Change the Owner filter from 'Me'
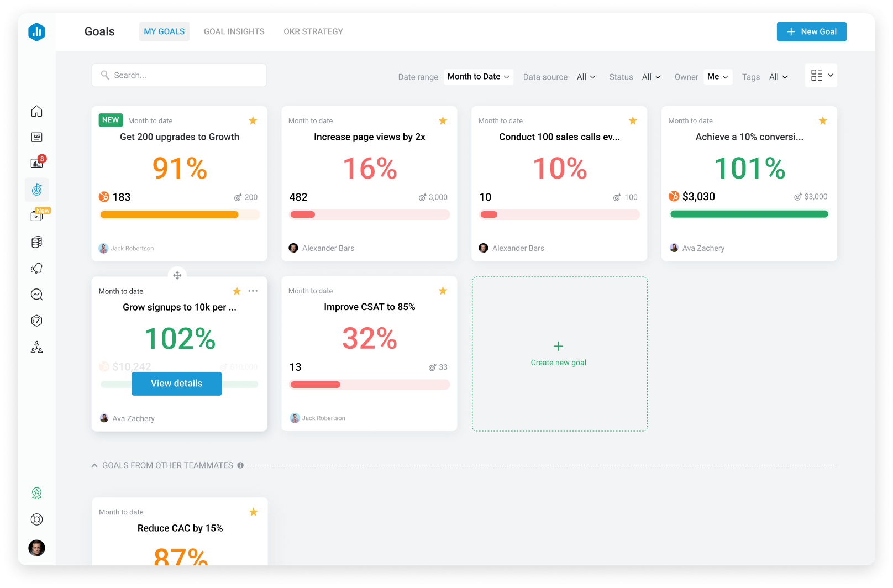The width and height of the screenshot is (893, 588). point(717,76)
